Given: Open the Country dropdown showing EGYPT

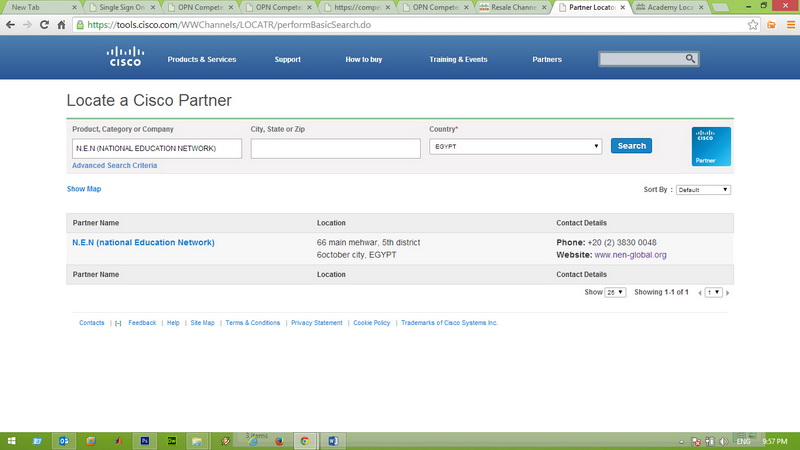Looking at the screenshot, I should pyautogui.click(x=515, y=146).
